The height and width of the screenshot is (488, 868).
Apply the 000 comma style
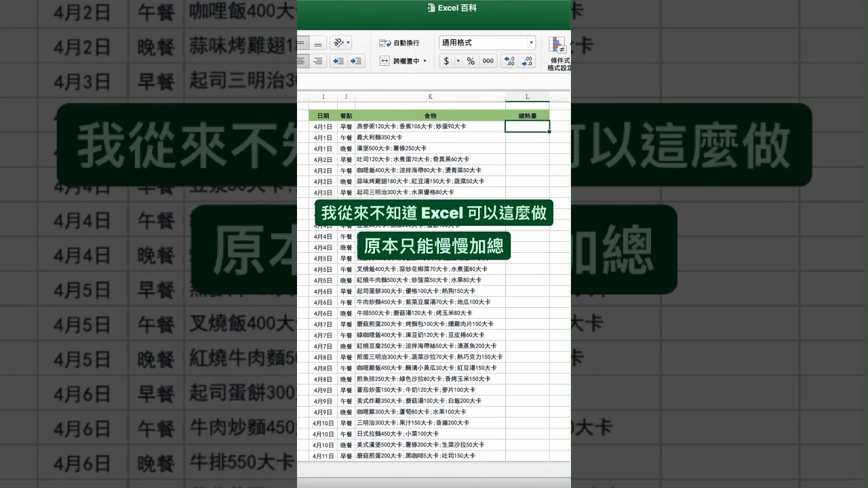coord(488,61)
